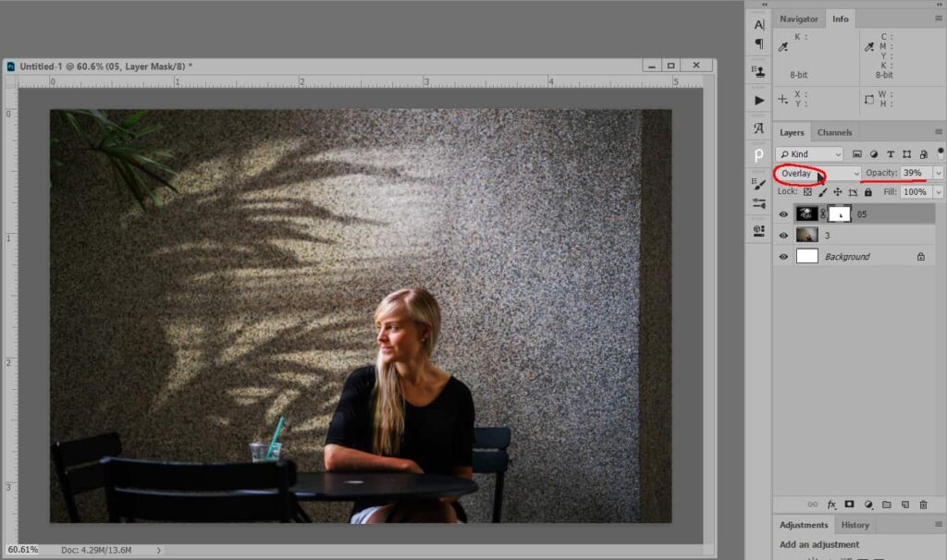Toggle visibility of layer 3
The image size is (947, 560).
point(784,236)
